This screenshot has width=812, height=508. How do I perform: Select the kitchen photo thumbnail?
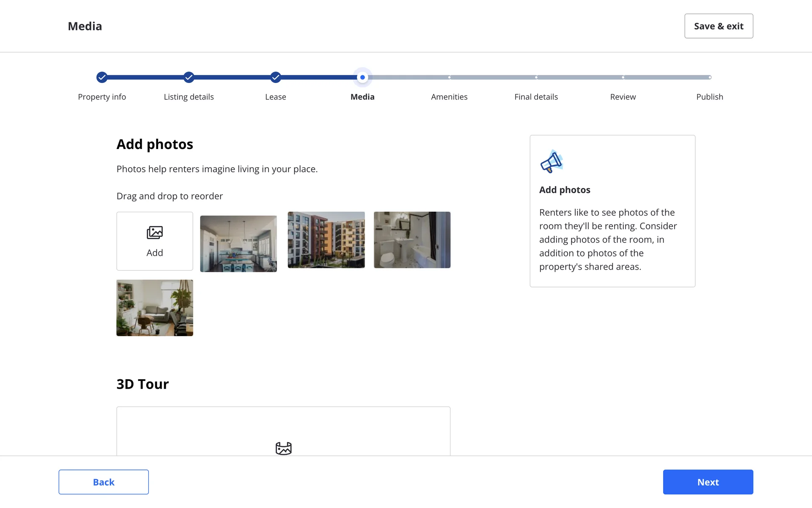coord(239,244)
